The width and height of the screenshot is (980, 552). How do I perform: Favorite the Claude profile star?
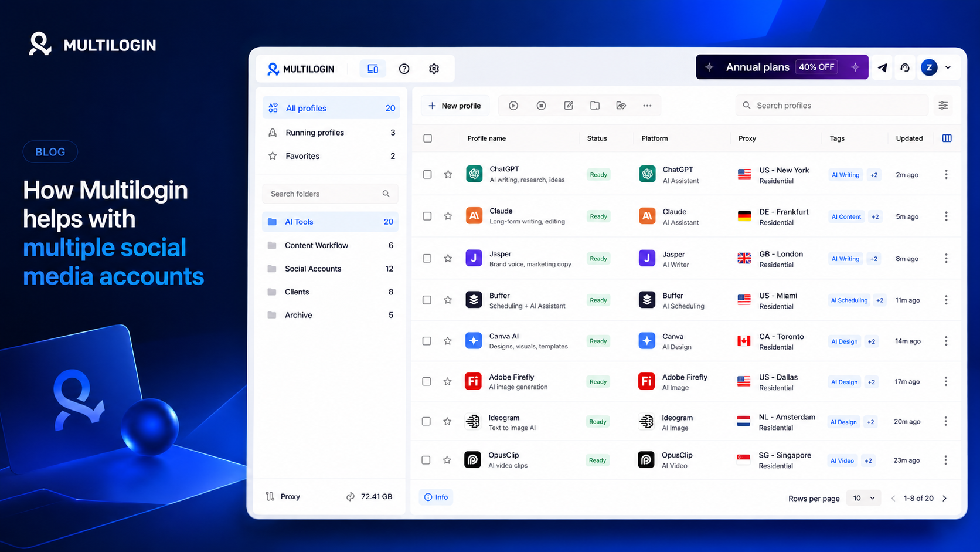(448, 216)
